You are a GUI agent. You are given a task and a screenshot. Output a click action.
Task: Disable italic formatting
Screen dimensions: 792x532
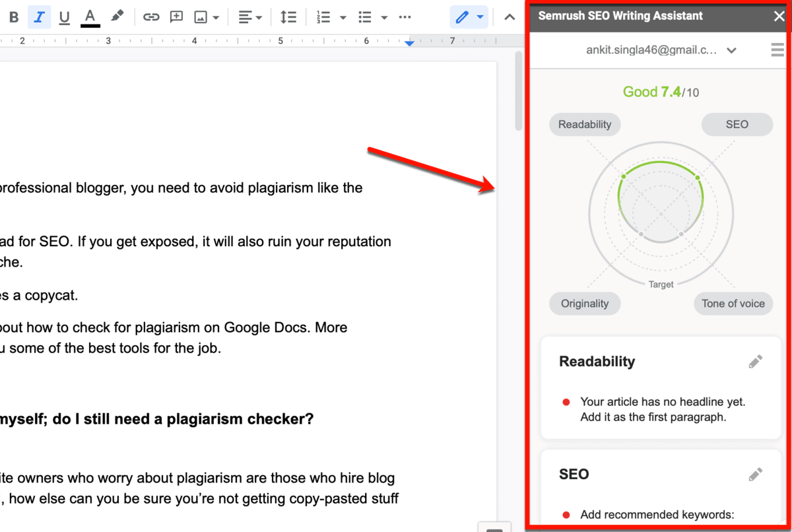pyautogui.click(x=38, y=17)
